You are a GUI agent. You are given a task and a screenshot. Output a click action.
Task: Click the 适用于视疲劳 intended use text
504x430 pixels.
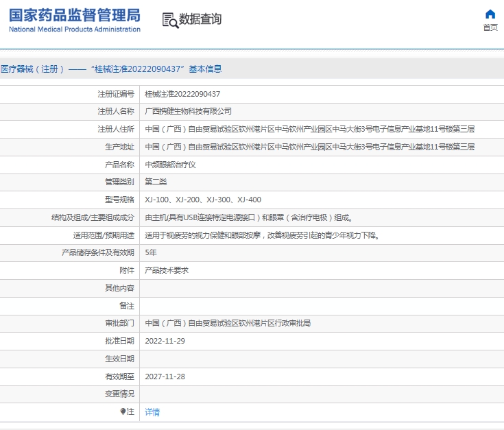[x=262, y=235]
